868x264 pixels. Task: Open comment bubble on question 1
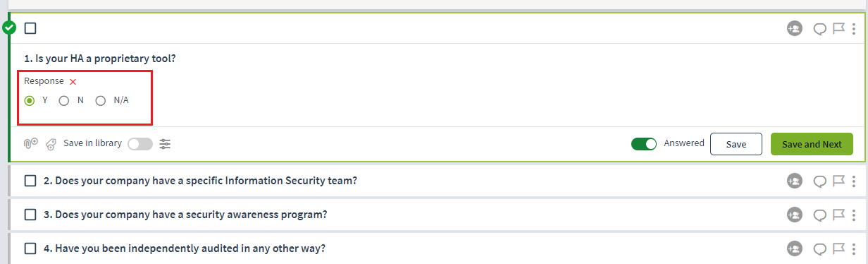click(820, 29)
